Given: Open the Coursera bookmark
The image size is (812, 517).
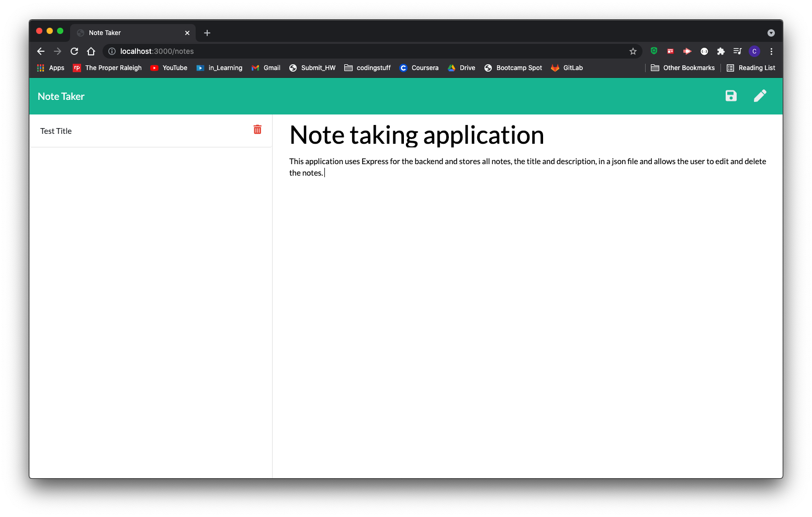Looking at the screenshot, I should click(x=419, y=68).
